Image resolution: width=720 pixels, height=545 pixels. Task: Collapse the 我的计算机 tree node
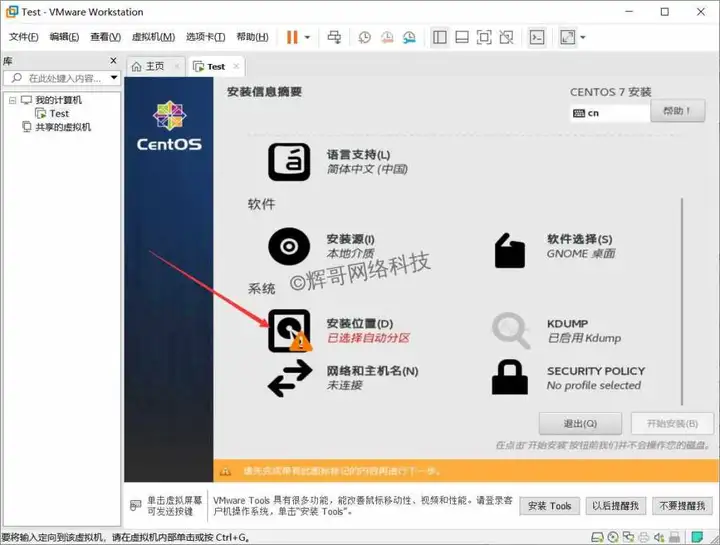(12, 100)
